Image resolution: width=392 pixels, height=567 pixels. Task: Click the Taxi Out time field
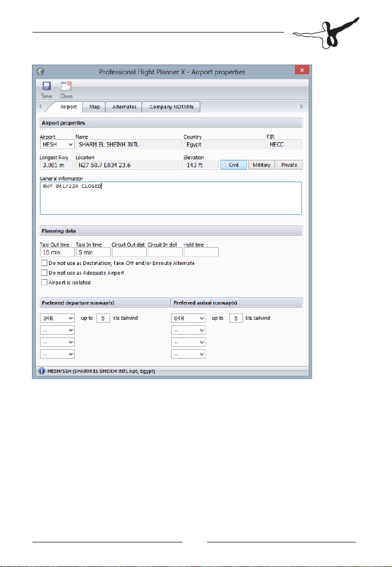57,252
